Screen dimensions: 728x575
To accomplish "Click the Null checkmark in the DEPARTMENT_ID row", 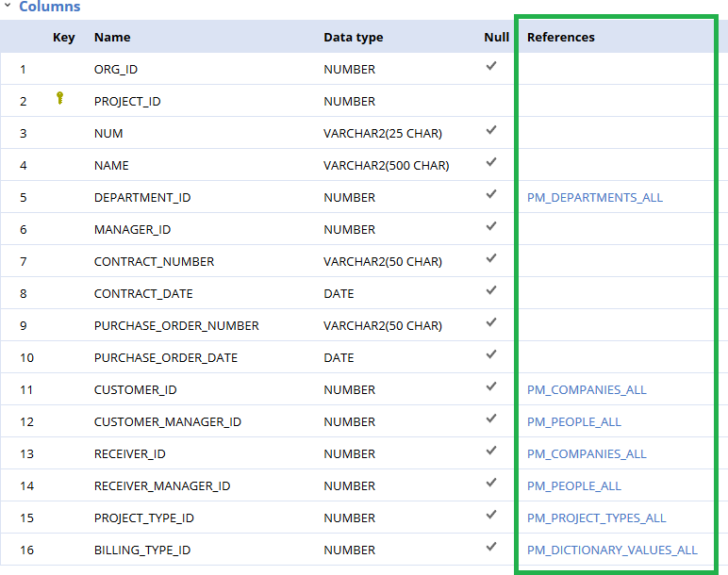I will [490, 195].
